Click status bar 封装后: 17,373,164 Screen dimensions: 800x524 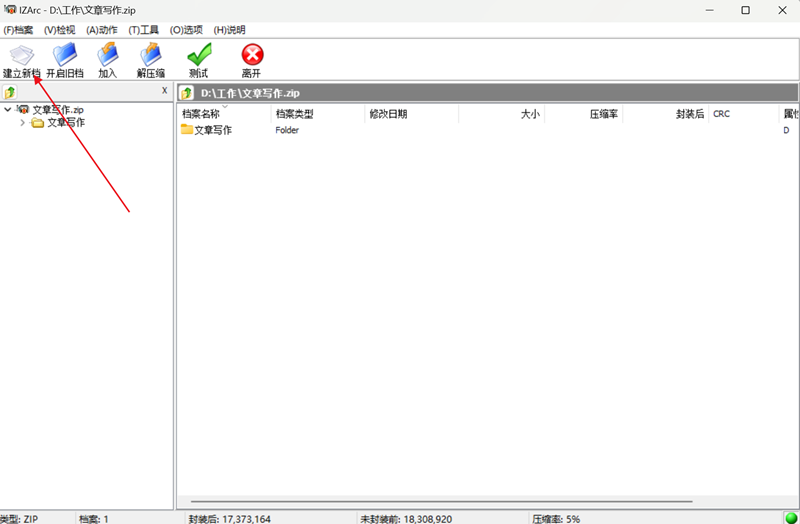229,518
